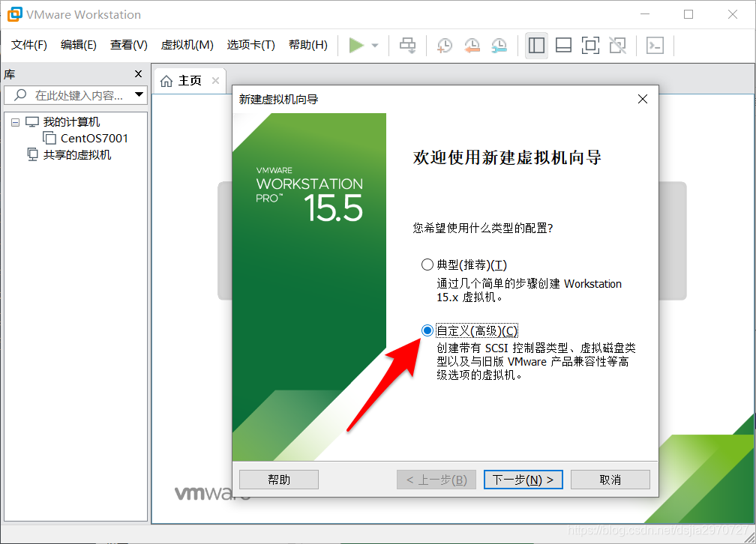This screenshot has width=756, height=544.
Task: Open the 虚拟机(M) menu
Action: 187,45
